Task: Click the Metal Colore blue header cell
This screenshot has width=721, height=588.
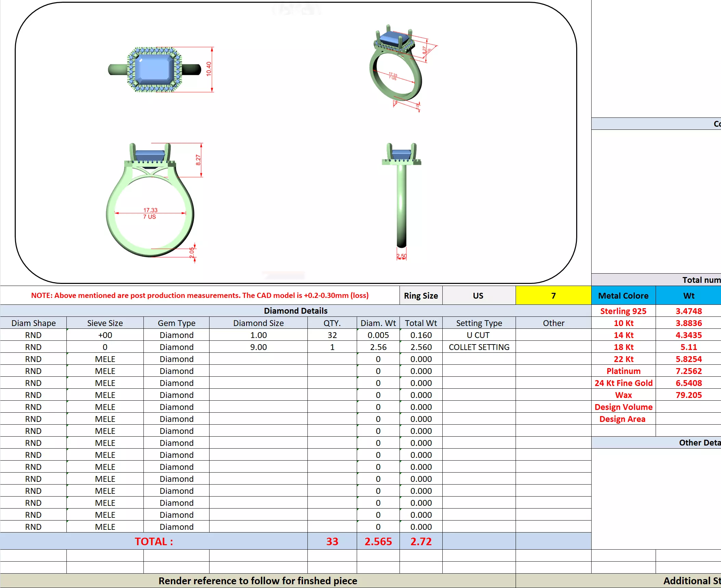Action: [x=623, y=296]
